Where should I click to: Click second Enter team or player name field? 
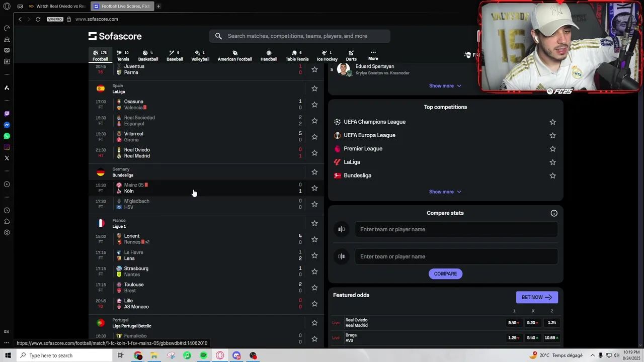pyautogui.click(x=456, y=256)
